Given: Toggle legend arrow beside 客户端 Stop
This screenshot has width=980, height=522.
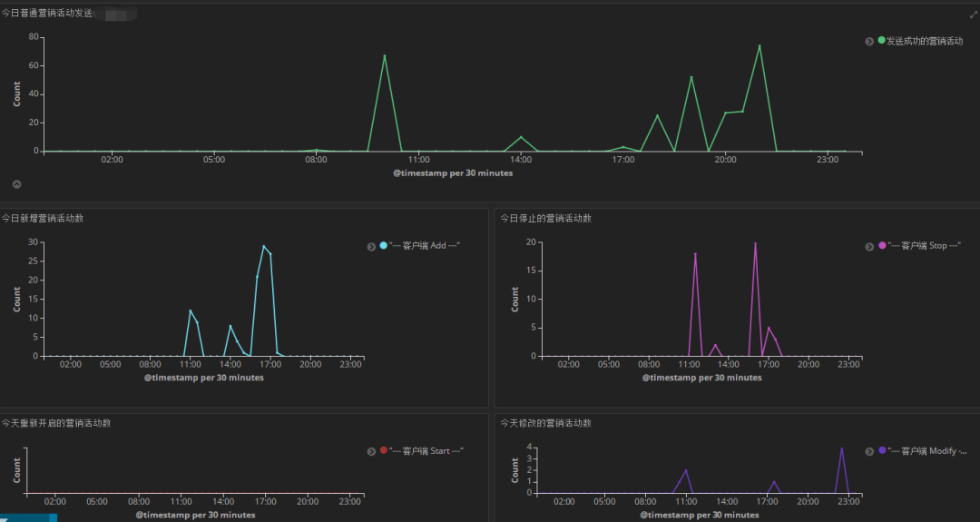Looking at the screenshot, I should point(869,246).
